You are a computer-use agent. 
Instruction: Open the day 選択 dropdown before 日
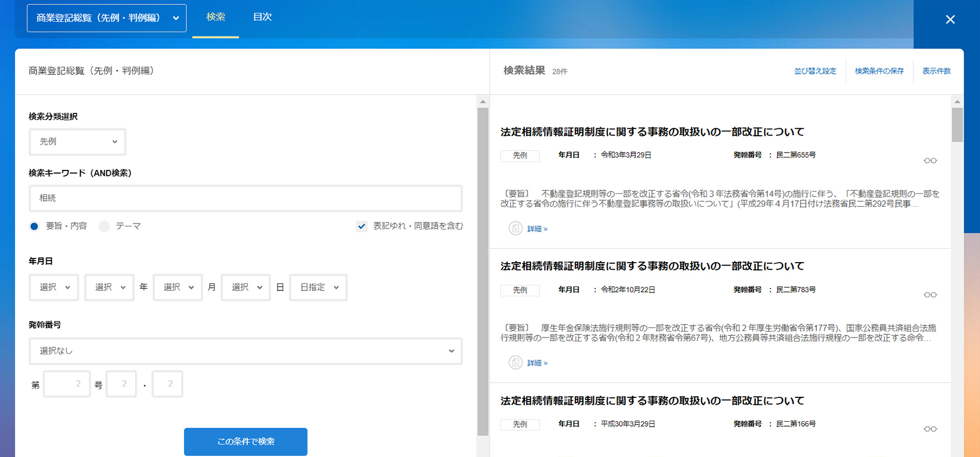[246, 287]
